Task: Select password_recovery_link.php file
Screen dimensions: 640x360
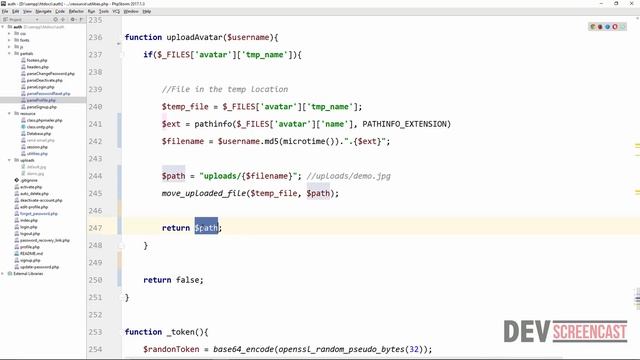Action: (x=42, y=240)
